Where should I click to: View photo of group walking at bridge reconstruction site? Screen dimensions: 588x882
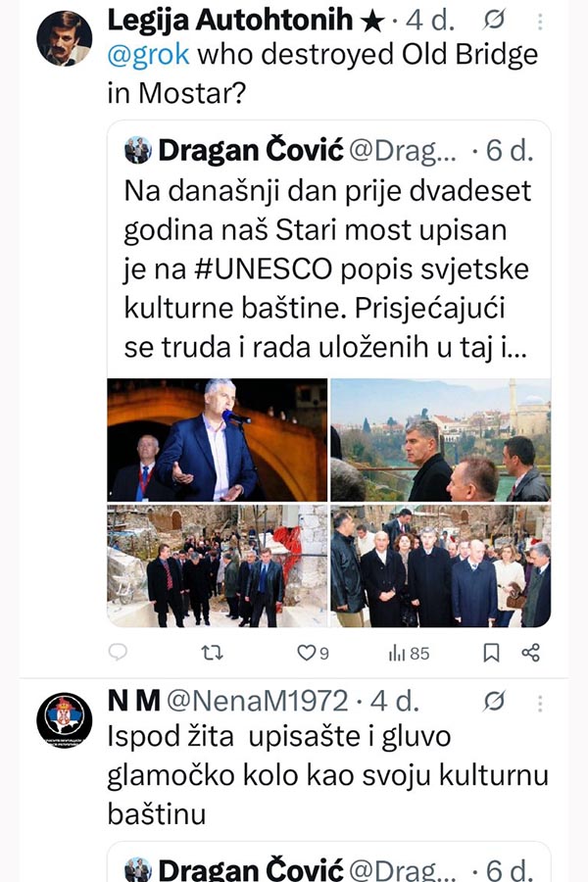pyautogui.click(x=218, y=565)
